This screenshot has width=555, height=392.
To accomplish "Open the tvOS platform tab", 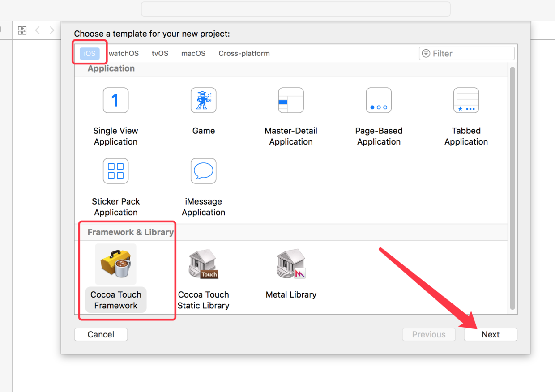I will (x=160, y=53).
